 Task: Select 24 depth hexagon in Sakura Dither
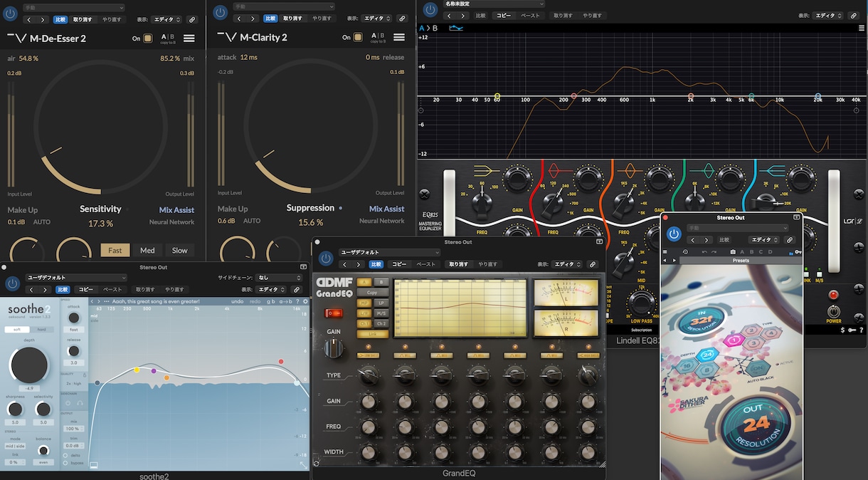[x=708, y=353]
